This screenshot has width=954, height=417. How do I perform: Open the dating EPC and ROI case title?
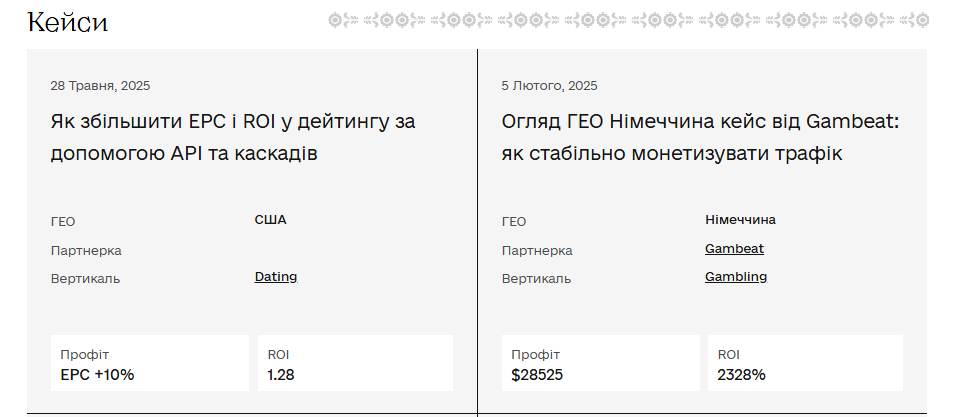coord(232,138)
